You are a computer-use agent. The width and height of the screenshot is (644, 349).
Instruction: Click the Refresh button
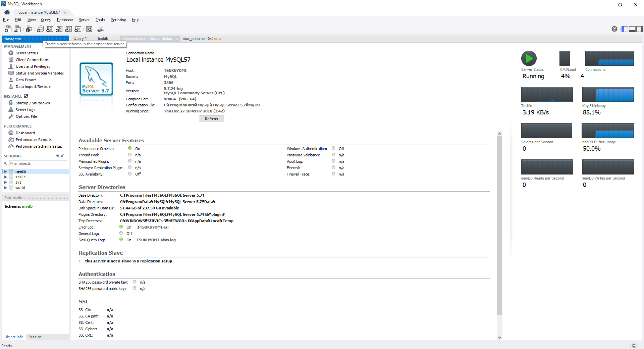212,119
